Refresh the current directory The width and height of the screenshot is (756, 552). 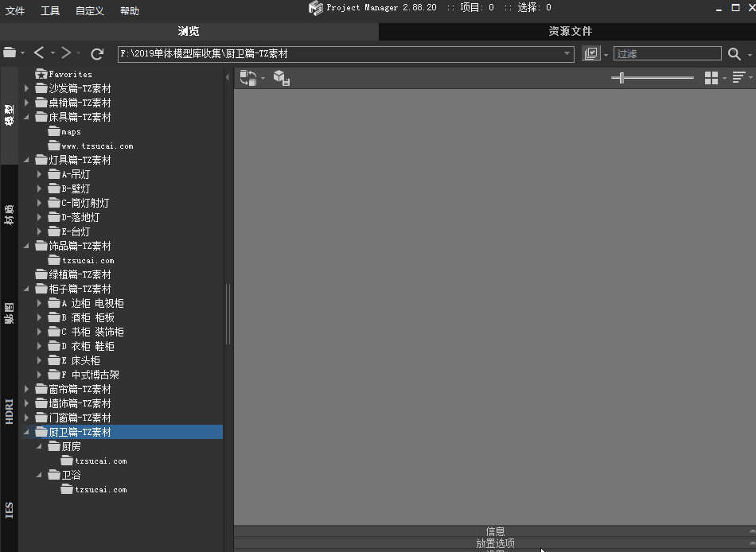click(x=97, y=53)
